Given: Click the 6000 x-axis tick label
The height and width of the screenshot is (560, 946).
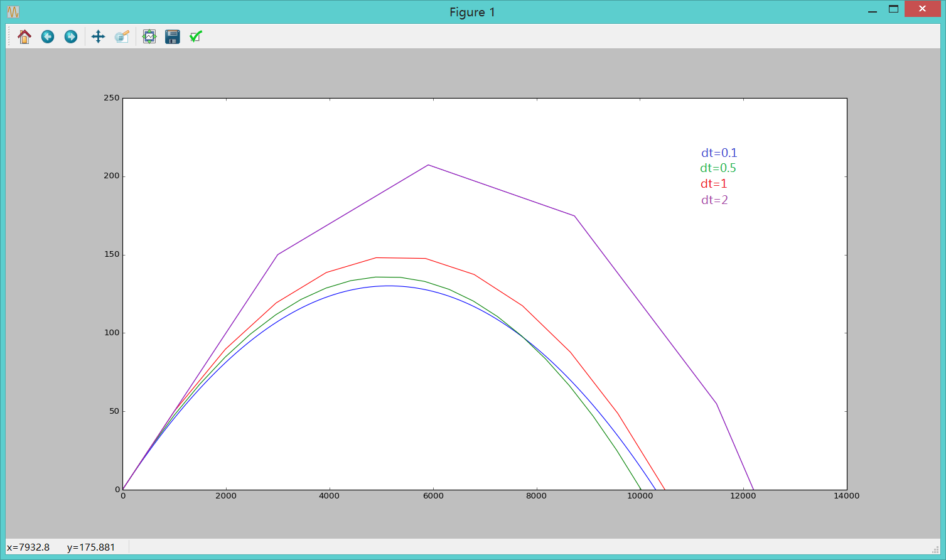Looking at the screenshot, I should [x=433, y=496].
